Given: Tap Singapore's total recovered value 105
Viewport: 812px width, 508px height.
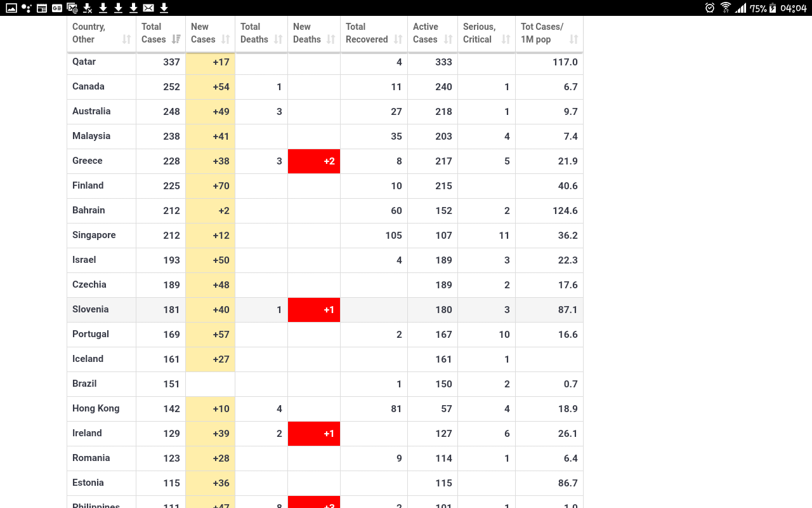Looking at the screenshot, I should pyautogui.click(x=393, y=236).
